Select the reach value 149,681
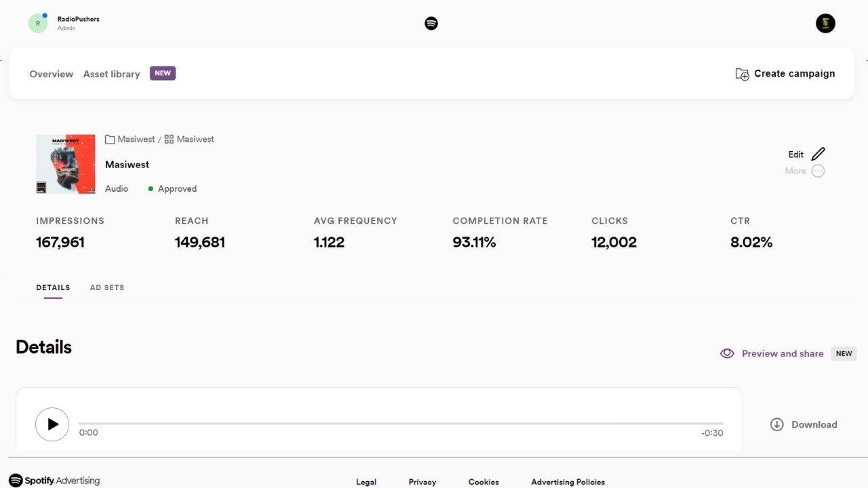The image size is (868, 488). click(200, 242)
